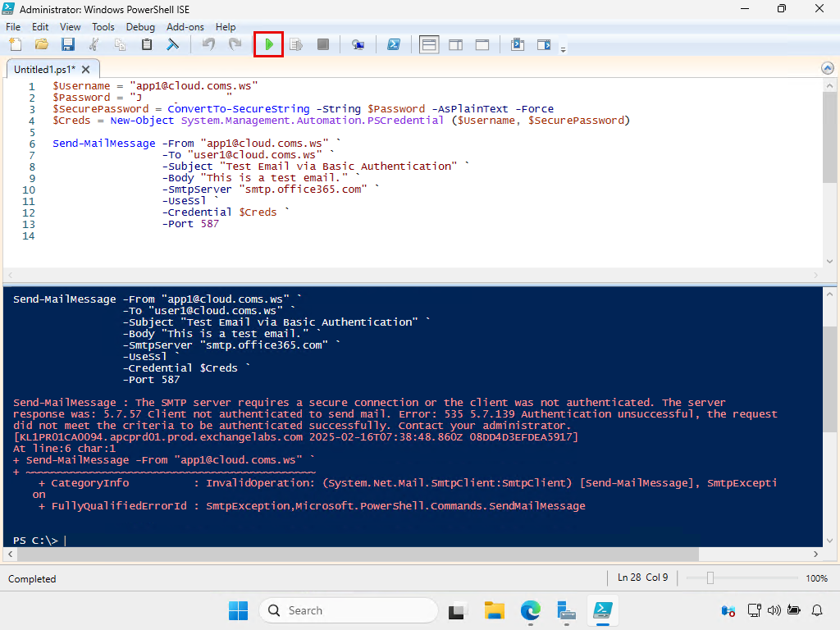Open the Tools menu
Viewport: 840px width, 630px height.
click(x=103, y=27)
